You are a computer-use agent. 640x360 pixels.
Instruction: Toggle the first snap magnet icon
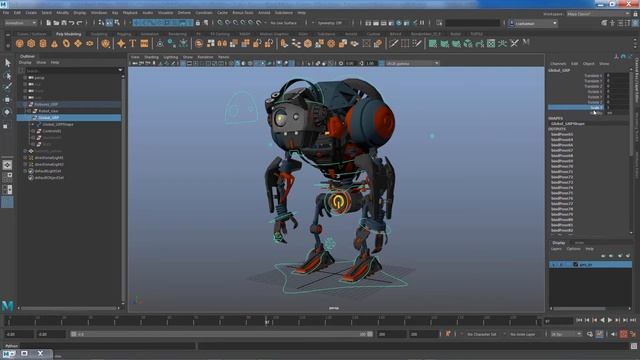pos(220,23)
